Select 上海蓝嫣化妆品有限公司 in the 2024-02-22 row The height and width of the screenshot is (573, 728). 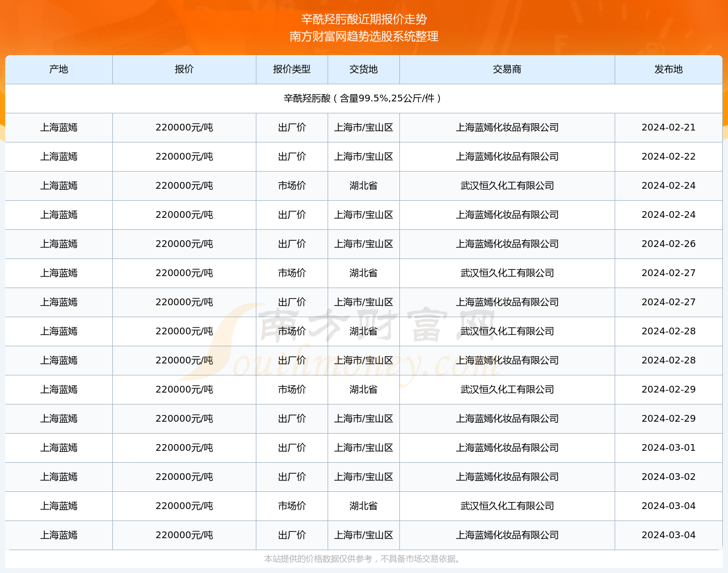click(507, 157)
